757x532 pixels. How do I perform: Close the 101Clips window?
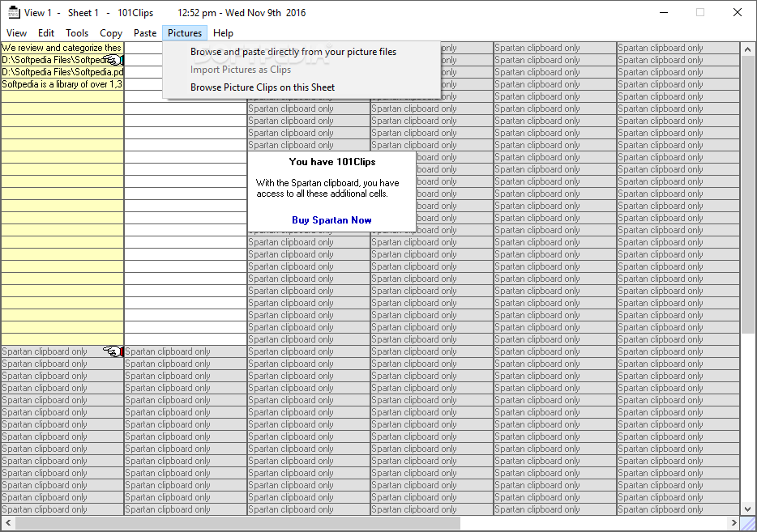click(738, 12)
